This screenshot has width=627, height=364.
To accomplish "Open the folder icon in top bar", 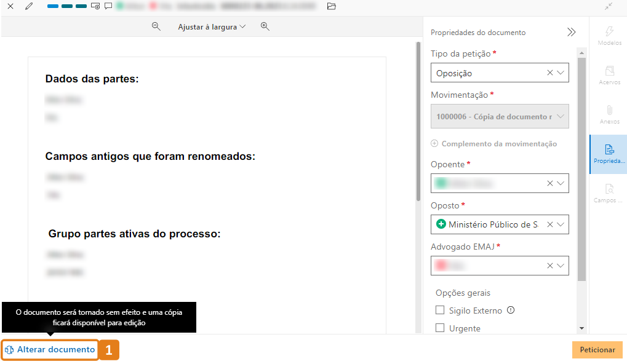I will [x=332, y=6].
